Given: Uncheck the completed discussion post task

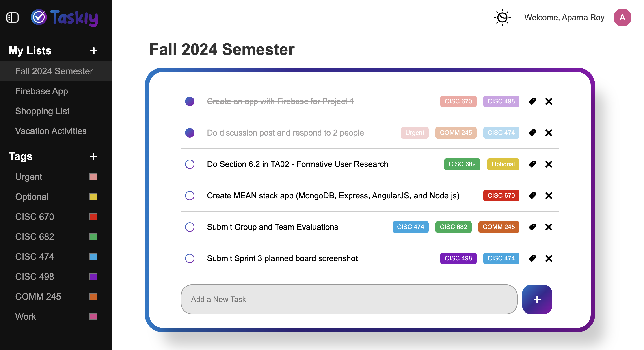Looking at the screenshot, I should [190, 133].
